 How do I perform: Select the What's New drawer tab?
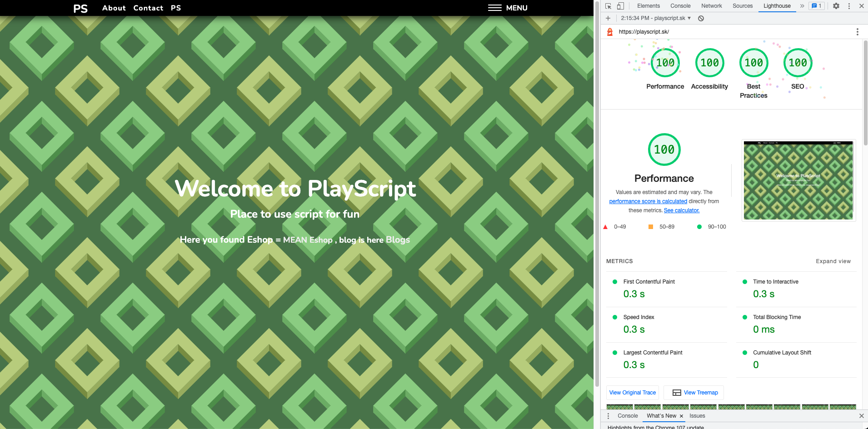click(661, 416)
